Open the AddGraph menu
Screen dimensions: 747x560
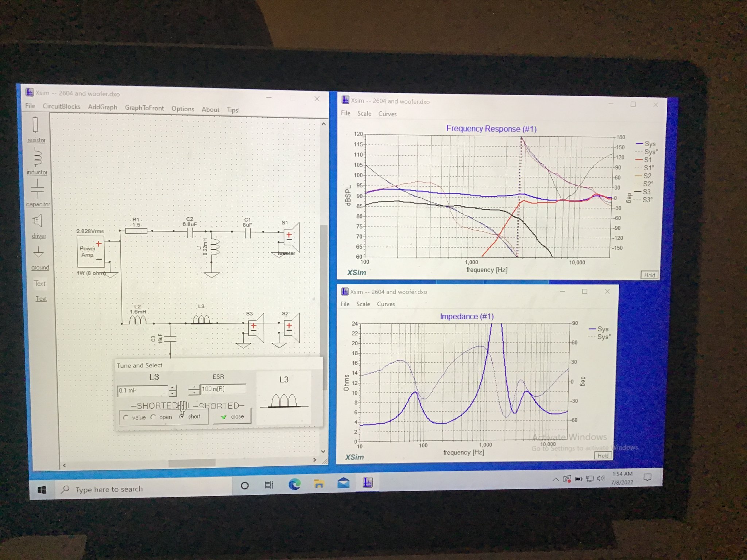click(102, 107)
